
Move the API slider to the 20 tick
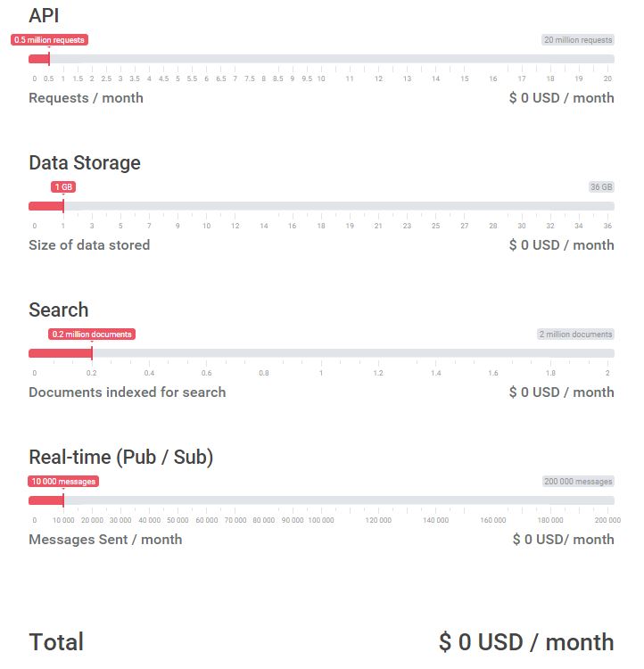point(607,59)
